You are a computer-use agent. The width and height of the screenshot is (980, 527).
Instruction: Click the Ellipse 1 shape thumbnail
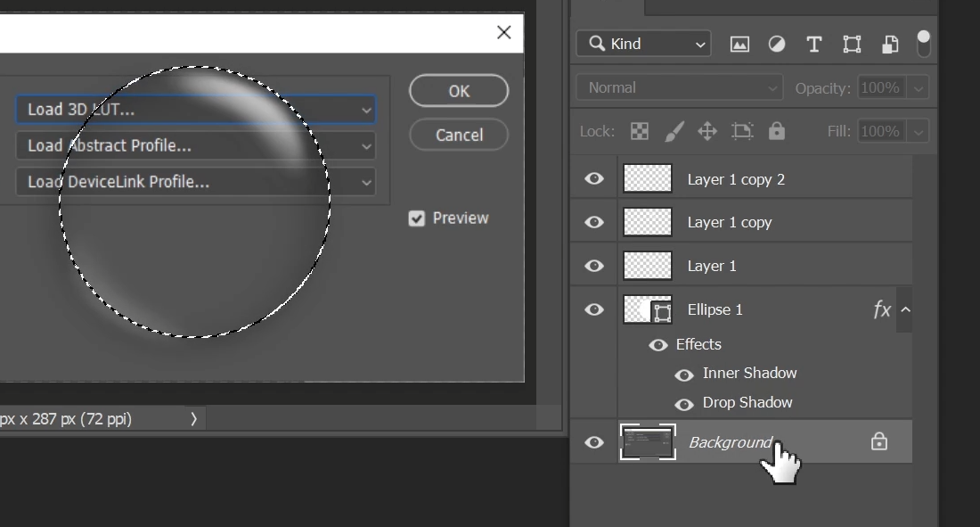(648, 309)
